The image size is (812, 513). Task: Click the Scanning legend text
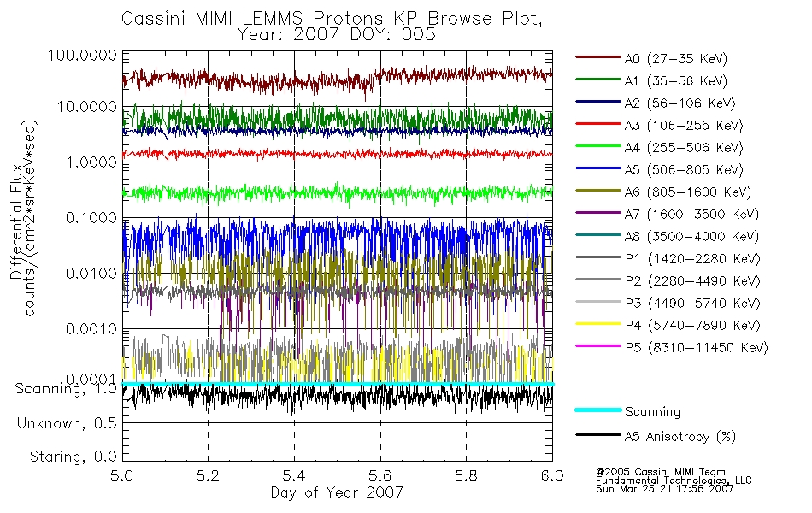(x=652, y=412)
